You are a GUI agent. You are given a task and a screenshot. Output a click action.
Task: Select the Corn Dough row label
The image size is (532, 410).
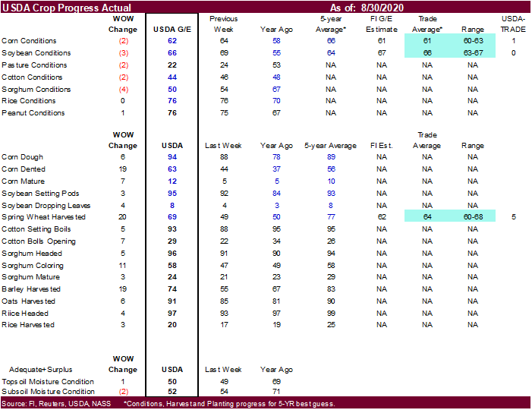(24, 157)
